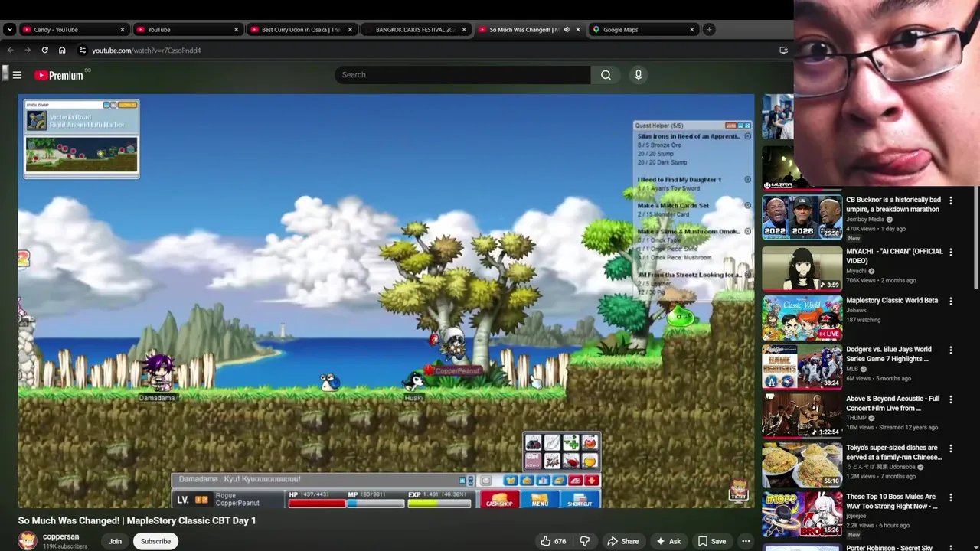Switch to the second YouTube tab
Viewport: 980px width, 551px height.
tap(187, 30)
